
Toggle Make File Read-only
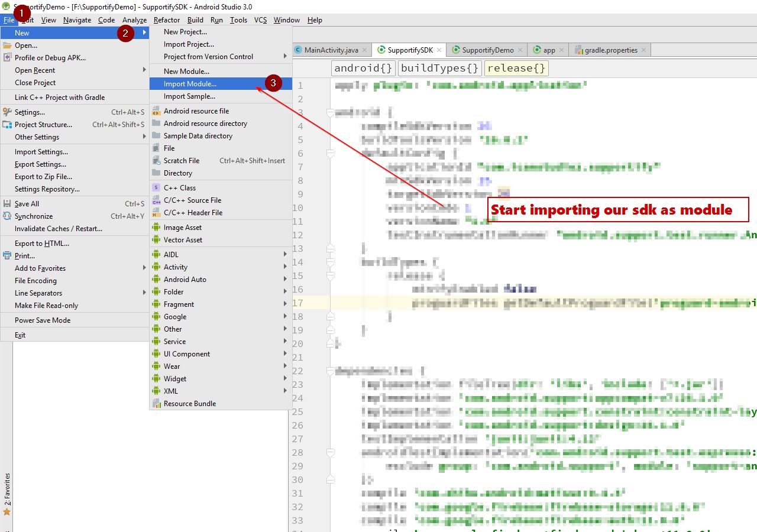tap(75, 306)
